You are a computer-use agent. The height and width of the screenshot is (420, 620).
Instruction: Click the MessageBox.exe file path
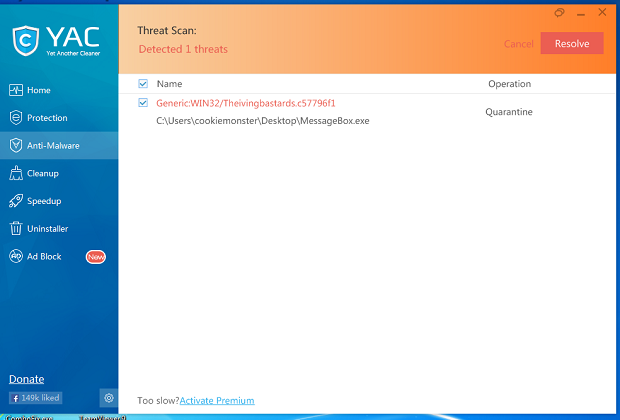tap(263, 121)
